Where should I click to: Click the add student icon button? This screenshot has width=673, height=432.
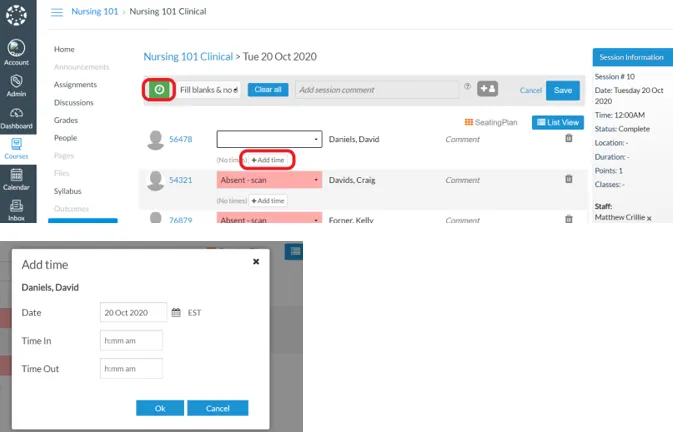(488, 89)
